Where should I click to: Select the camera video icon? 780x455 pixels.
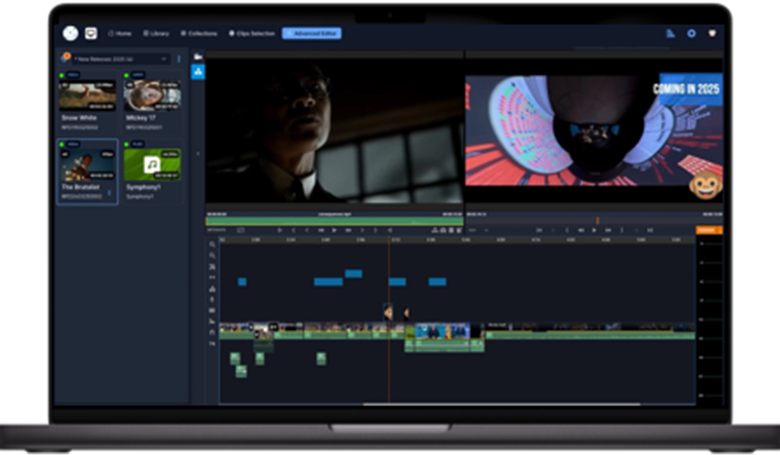198,57
